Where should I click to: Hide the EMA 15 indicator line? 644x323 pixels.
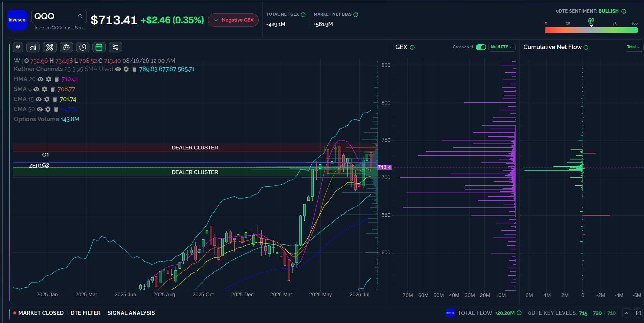(39, 99)
